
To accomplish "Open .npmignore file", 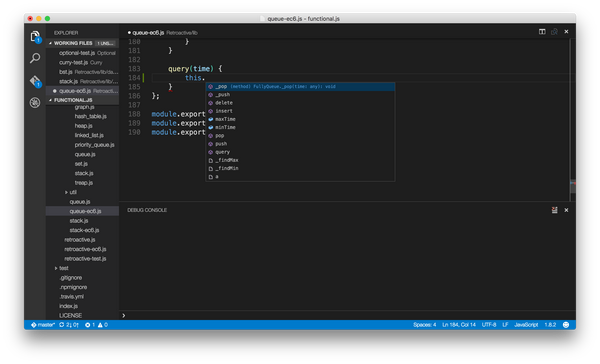I will tap(73, 287).
